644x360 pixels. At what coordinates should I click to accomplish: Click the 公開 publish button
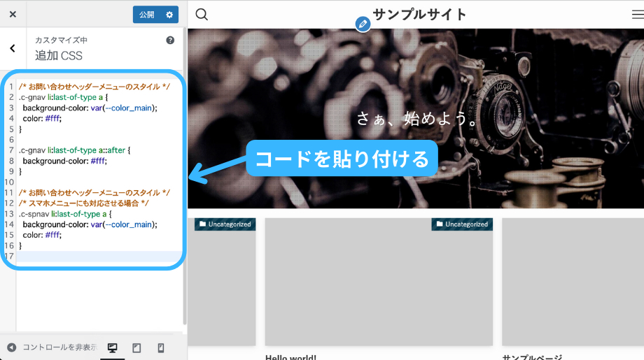coord(146,15)
